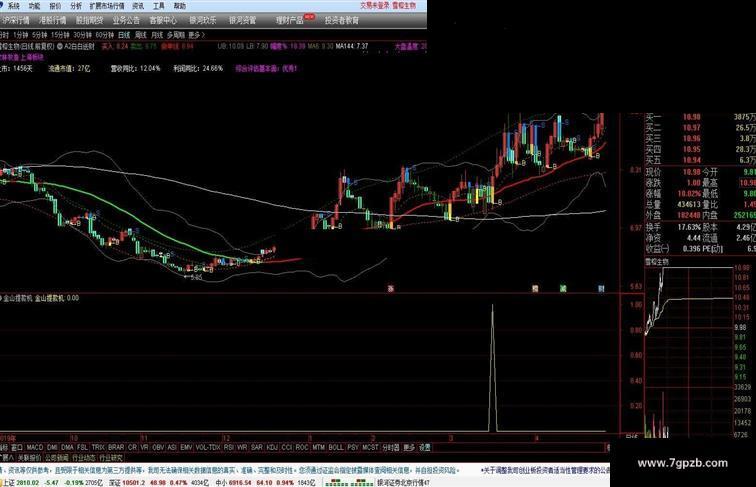The height and width of the screenshot is (487, 756).
Task: Expand the 更多 indicators list
Action: 409,447
